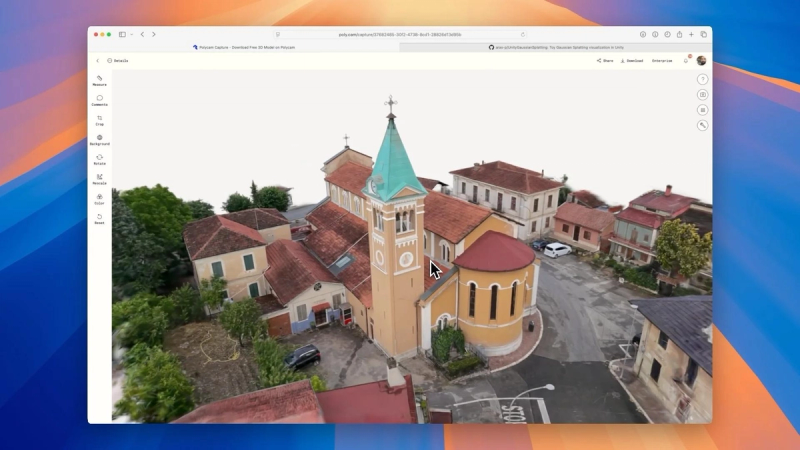The height and width of the screenshot is (450, 800).
Task: Open the user profile avatar menu
Action: (x=702, y=61)
